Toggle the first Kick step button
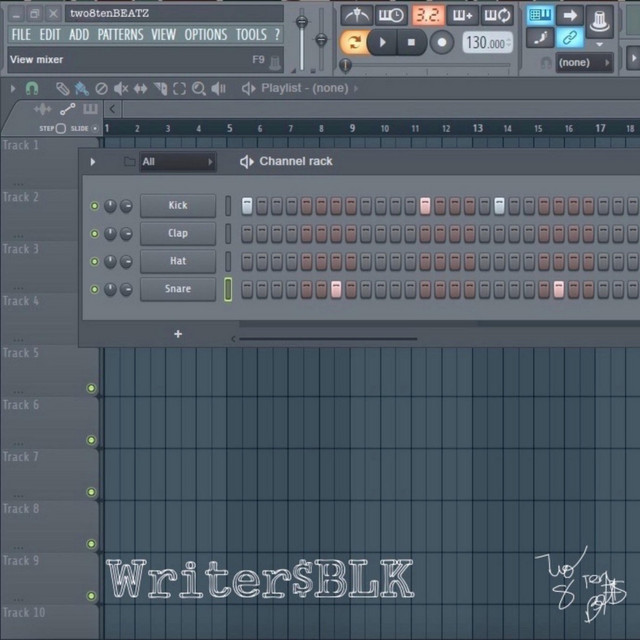The width and height of the screenshot is (640, 640). [247, 206]
